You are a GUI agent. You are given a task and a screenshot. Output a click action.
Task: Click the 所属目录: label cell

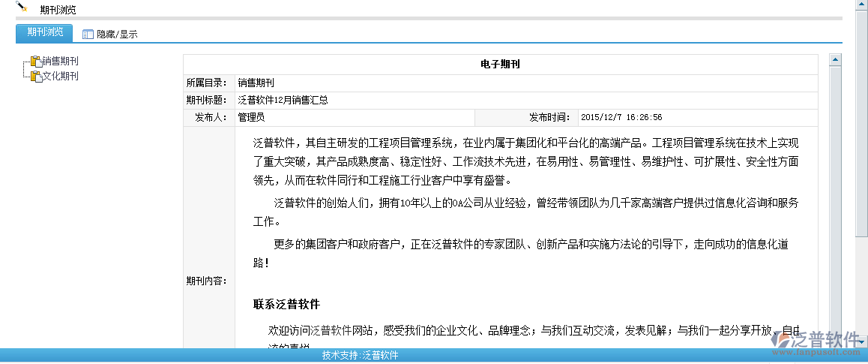coord(208,83)
